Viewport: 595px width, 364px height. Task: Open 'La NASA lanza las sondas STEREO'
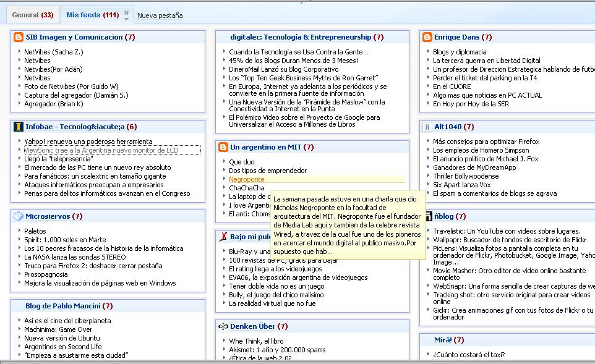point(75,257)
